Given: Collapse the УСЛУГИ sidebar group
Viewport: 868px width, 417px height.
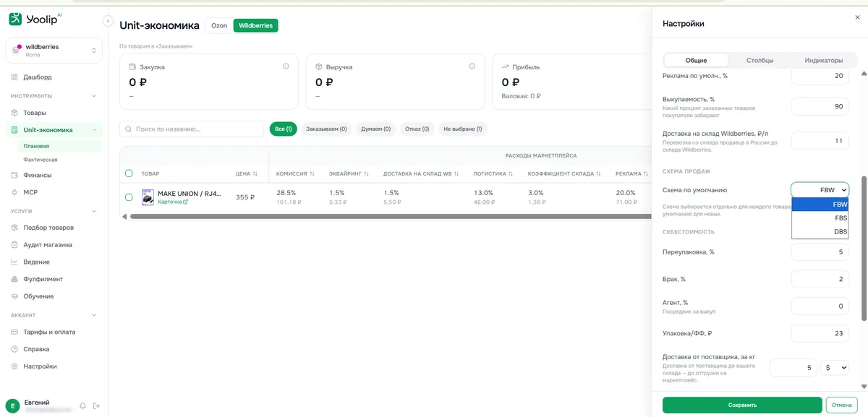Looking at the screenshot, I should pyautogui.click(x=93, y=211).
